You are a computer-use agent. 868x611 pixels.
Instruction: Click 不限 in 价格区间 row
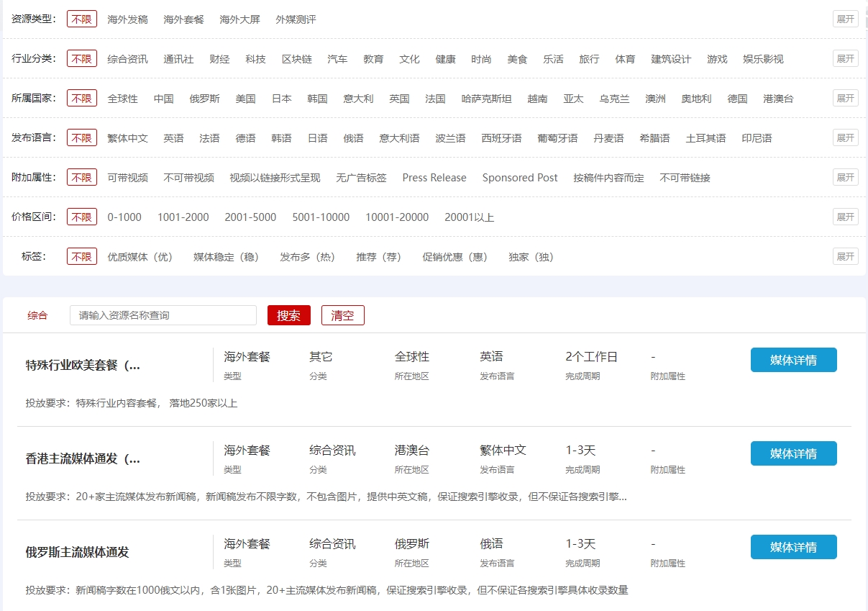pos(81,217)
